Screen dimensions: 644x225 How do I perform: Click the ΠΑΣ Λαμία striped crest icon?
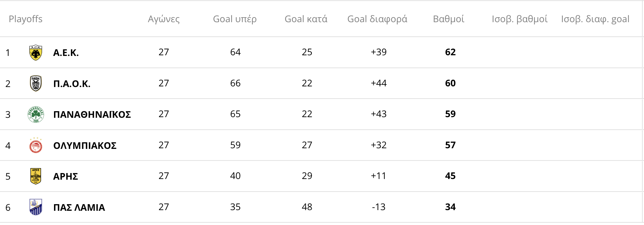(x=36, y=207)
